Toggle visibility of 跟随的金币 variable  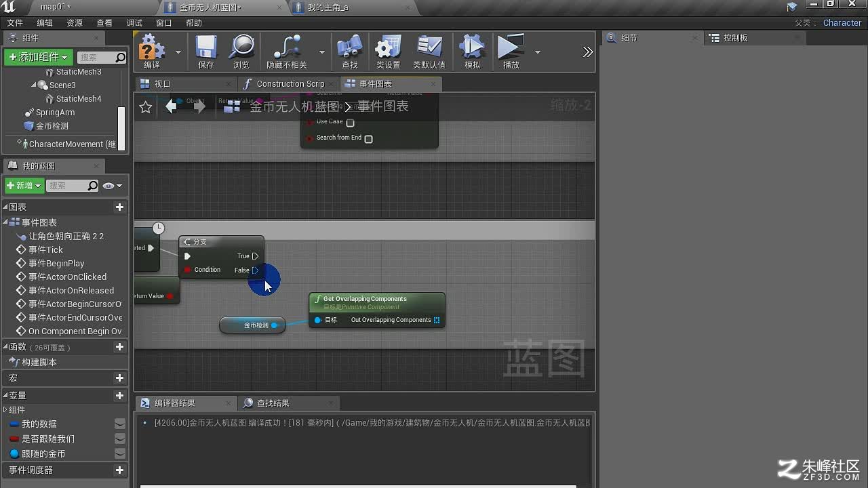pos(120,454)
